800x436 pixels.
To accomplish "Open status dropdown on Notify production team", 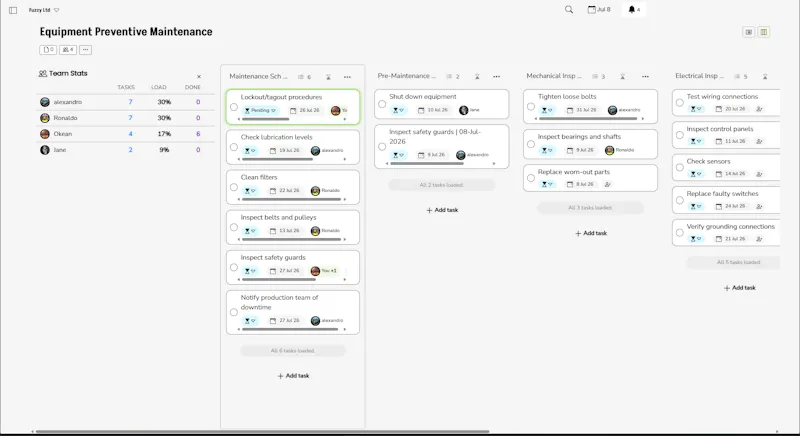I will click(249, 321).
